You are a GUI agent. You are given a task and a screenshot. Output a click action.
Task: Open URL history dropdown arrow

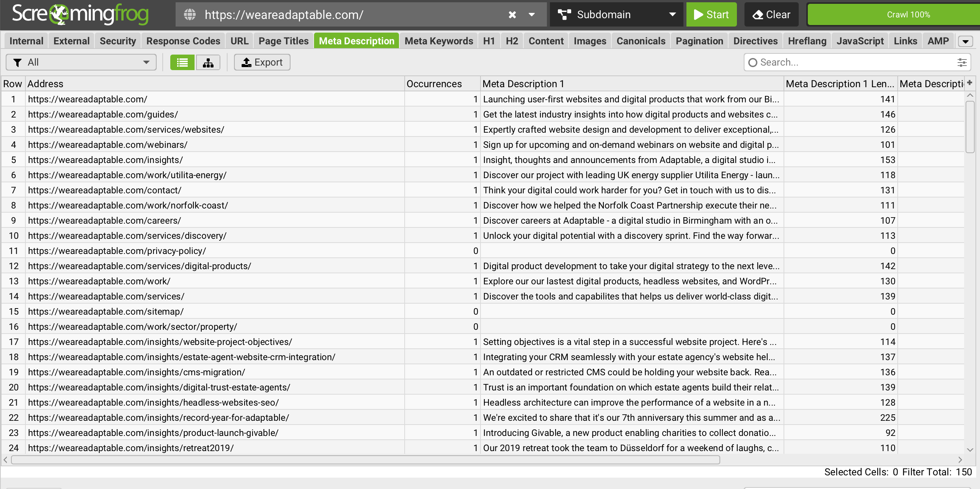coord(531,15)
